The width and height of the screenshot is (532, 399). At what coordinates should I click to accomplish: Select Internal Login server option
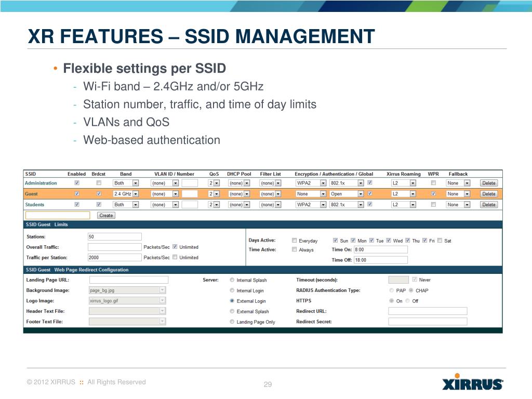point(232,290)
